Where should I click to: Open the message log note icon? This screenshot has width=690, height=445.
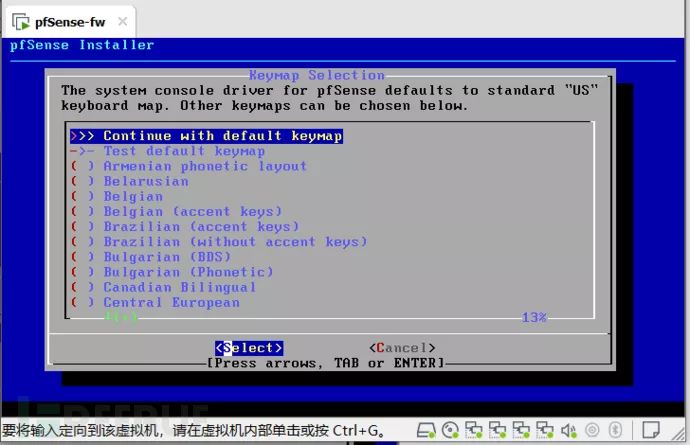point(650,430)
